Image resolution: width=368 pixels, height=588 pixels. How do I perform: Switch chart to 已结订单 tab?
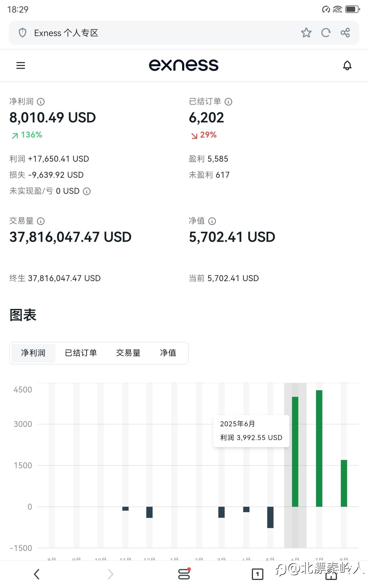click(81, 353)
